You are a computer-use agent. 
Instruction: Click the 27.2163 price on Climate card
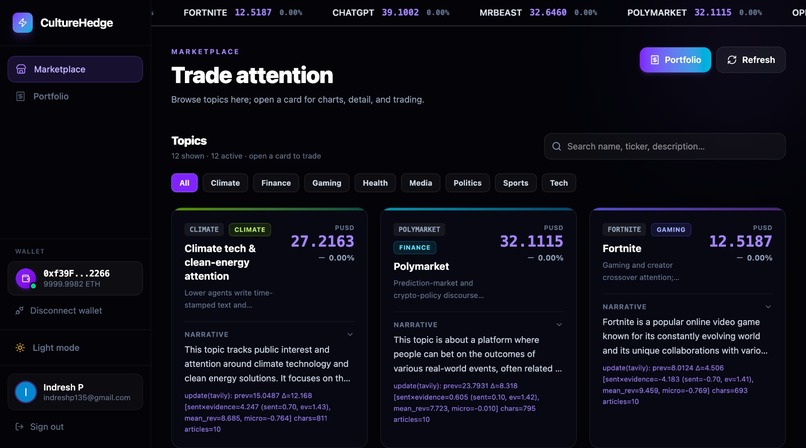pos(322,241)
